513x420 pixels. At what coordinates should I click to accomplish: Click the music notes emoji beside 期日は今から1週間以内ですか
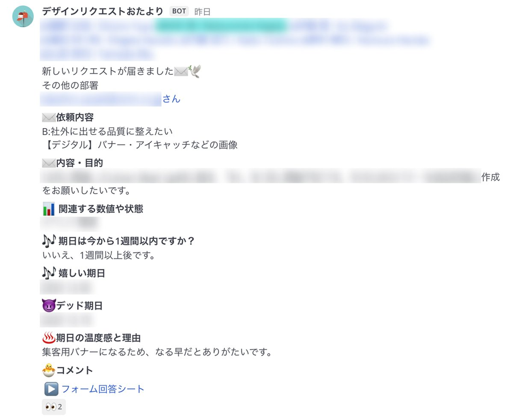(49, 241)
